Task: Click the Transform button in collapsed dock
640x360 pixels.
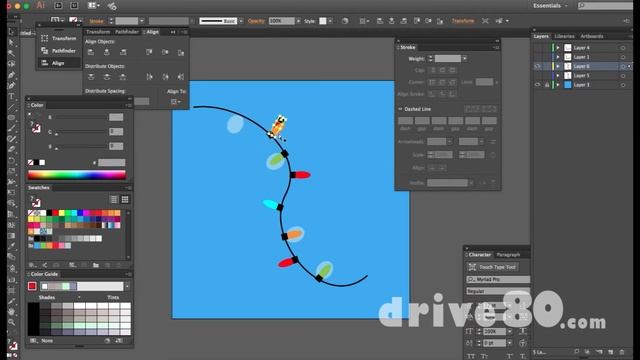Action: coord(58,38)
